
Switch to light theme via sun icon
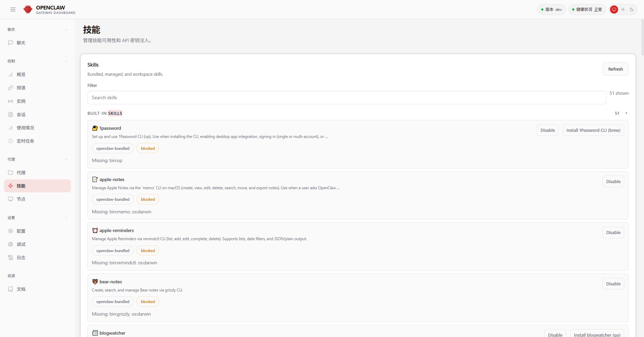coord(623,10)
